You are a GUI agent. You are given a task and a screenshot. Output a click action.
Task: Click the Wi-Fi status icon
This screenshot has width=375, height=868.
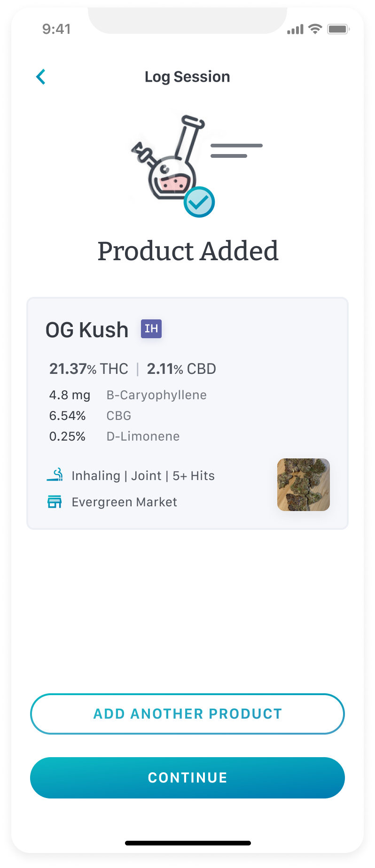point(315,29)
